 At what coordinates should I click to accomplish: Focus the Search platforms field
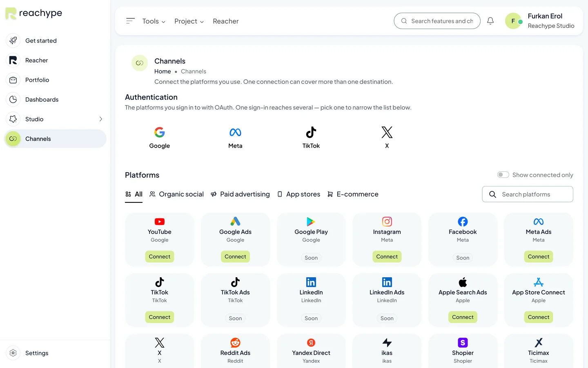pos(528,194)
